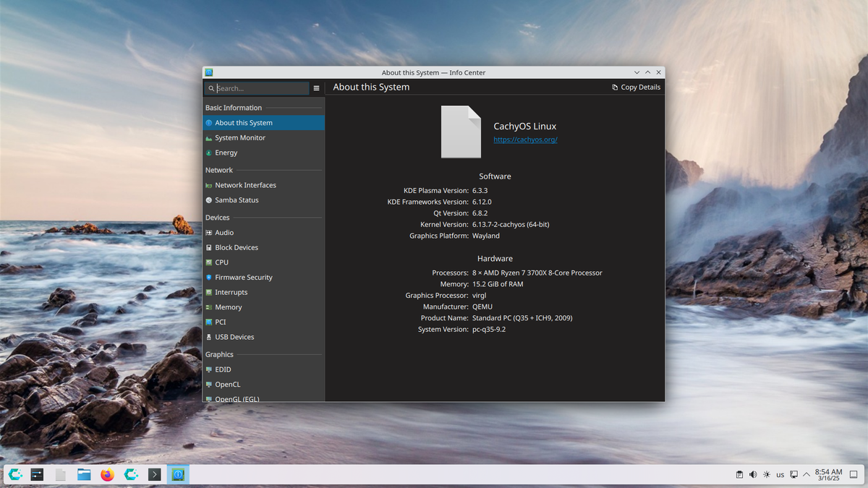The height and width of the screenshot is (488, 868).
Task: Click Graphics Platform value Wayland
Action: 486,236
